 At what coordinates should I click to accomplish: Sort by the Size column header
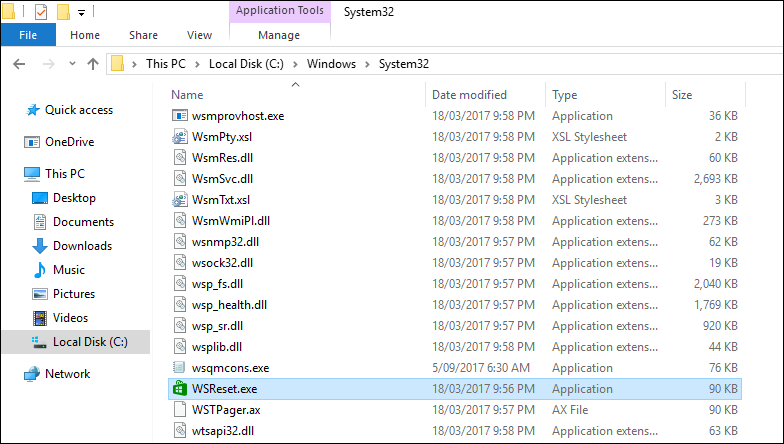tap(682, 95)
